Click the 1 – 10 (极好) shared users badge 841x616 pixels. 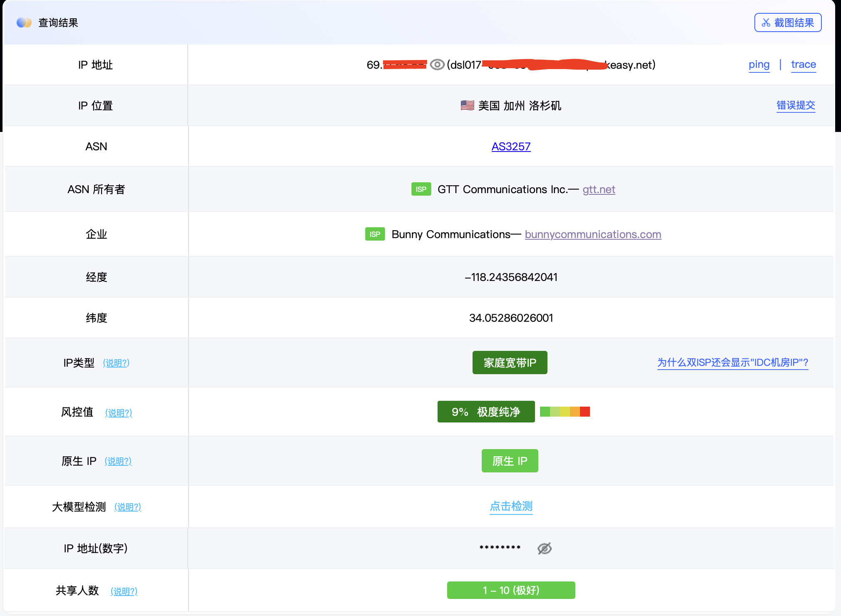tap(511, 590)
